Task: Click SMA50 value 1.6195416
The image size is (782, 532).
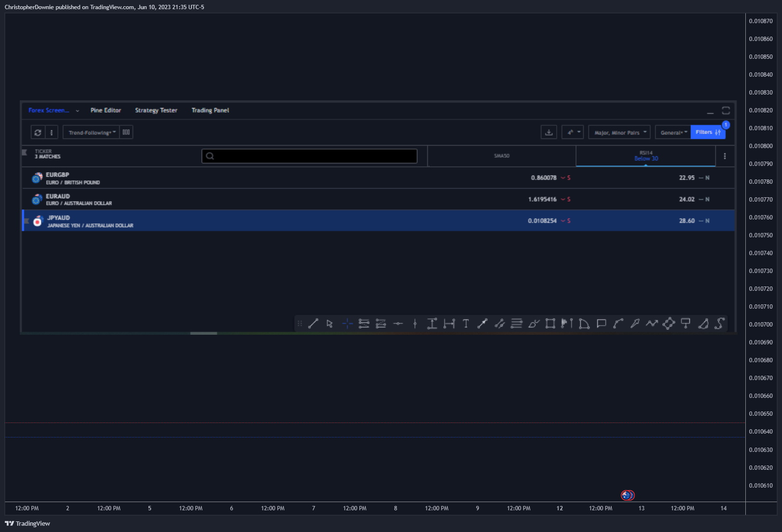Action: pyautogui.click(x=542, y=199)
